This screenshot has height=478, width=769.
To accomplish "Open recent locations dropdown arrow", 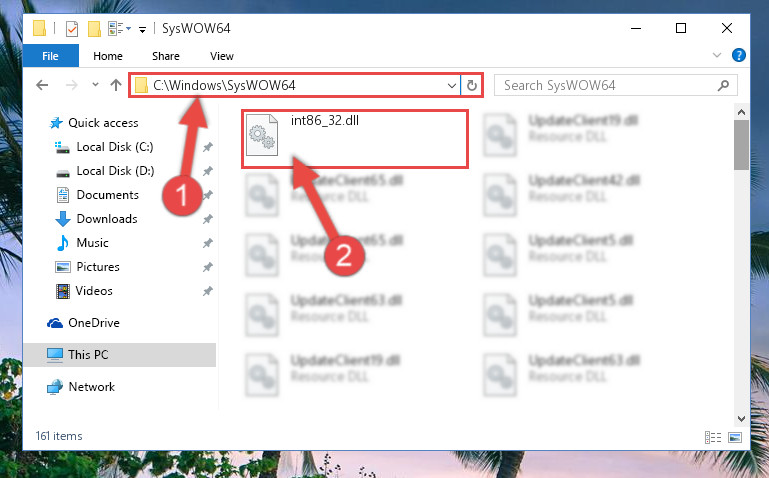I will [x=95, y=85].
